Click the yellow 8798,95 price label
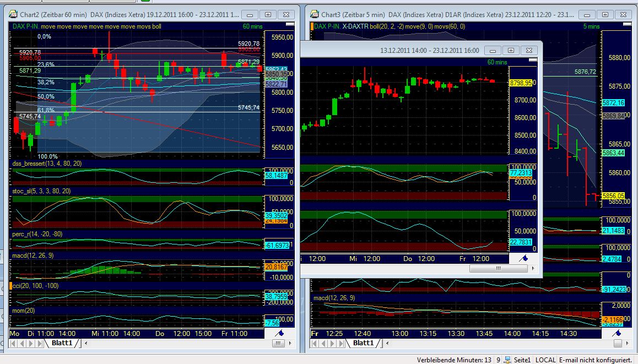This screenshot has height=364, width=638. click(521, 83)
